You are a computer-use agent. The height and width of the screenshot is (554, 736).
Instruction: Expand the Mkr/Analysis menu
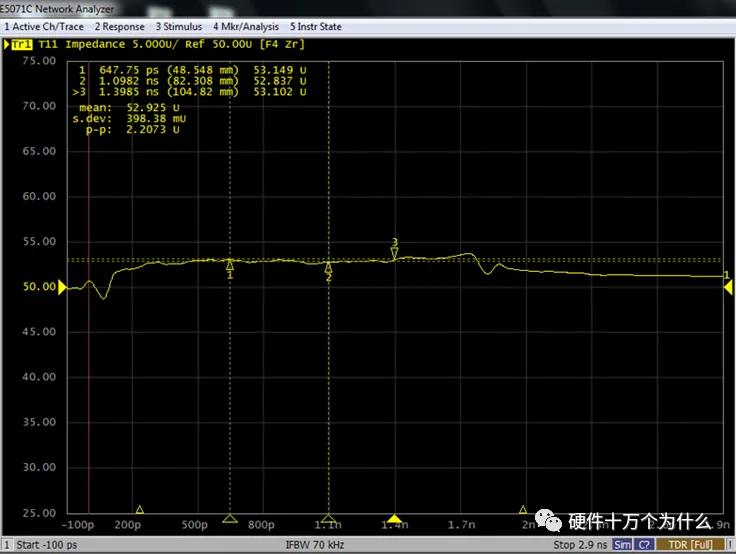246,27
